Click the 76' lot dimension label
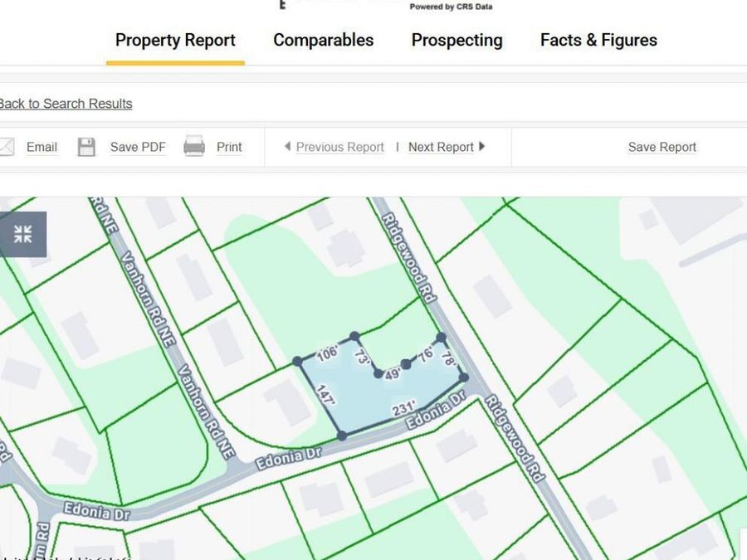This screenshot has width=747, height=560. [x=426, y=354]
